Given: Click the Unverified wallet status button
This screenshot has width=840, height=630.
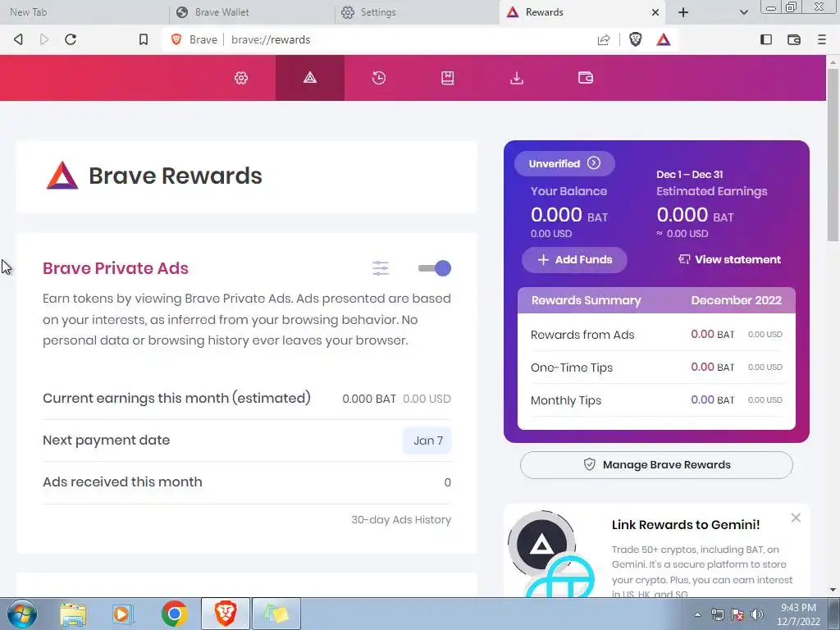Looking at the screenshot, I should (x=564, y=163).
